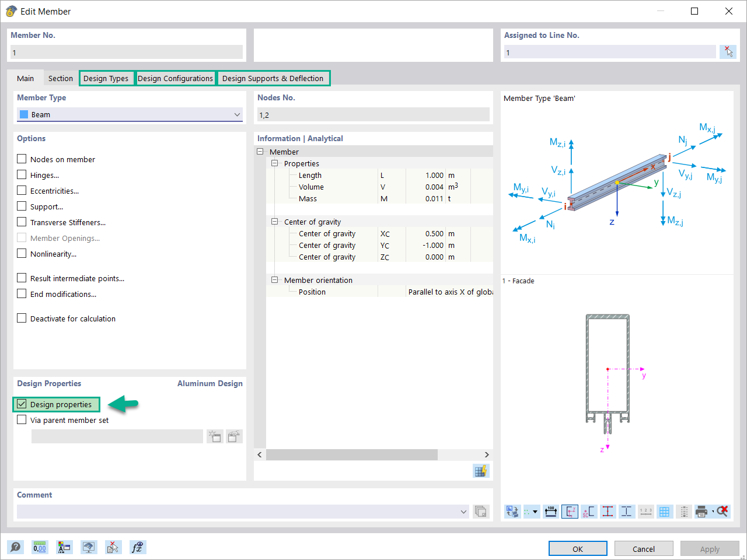Toggle the fx formula visibility icon
The height and width of the screenshot is (560, 747).
click(x=138, y=547)
